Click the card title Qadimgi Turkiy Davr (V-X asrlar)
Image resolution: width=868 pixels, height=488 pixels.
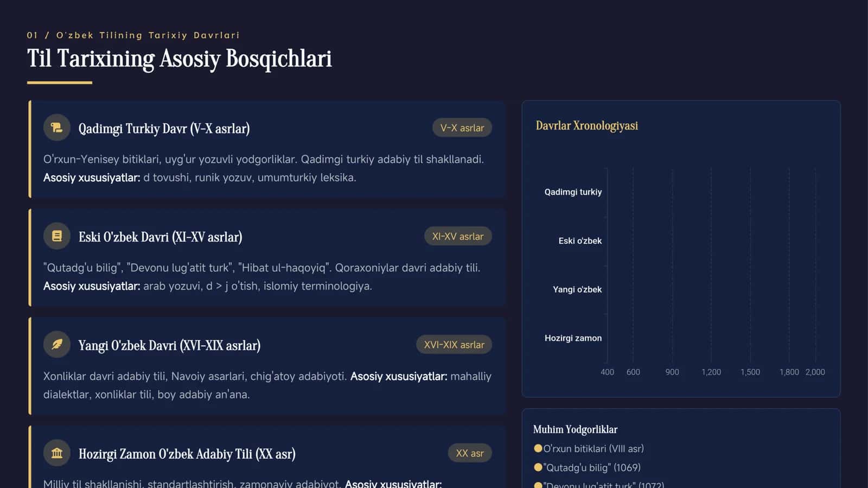tap(164, 129)
